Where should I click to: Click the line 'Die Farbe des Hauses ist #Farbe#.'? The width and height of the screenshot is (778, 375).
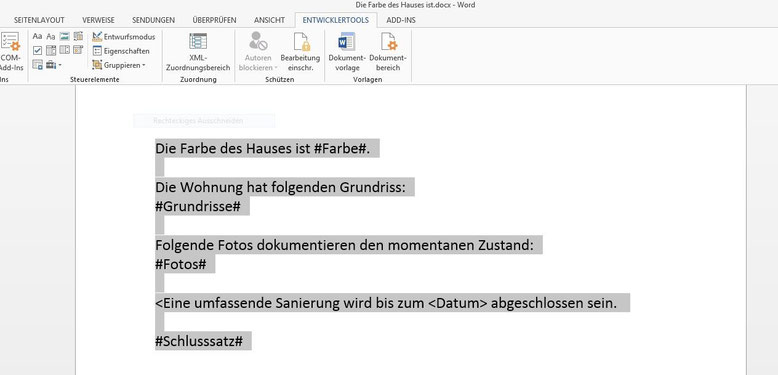click(x=262, y=148)
